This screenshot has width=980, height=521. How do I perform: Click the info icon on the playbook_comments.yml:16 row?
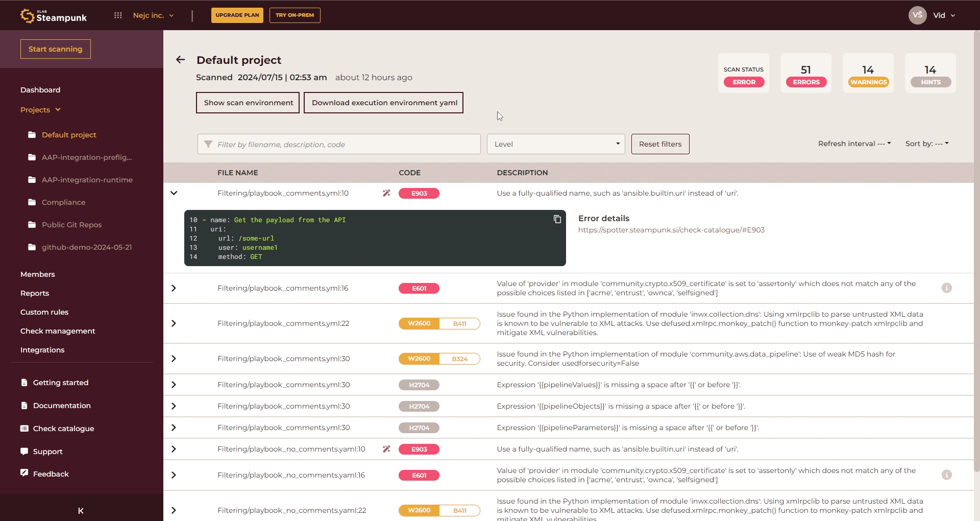click(x=946, y=288)
